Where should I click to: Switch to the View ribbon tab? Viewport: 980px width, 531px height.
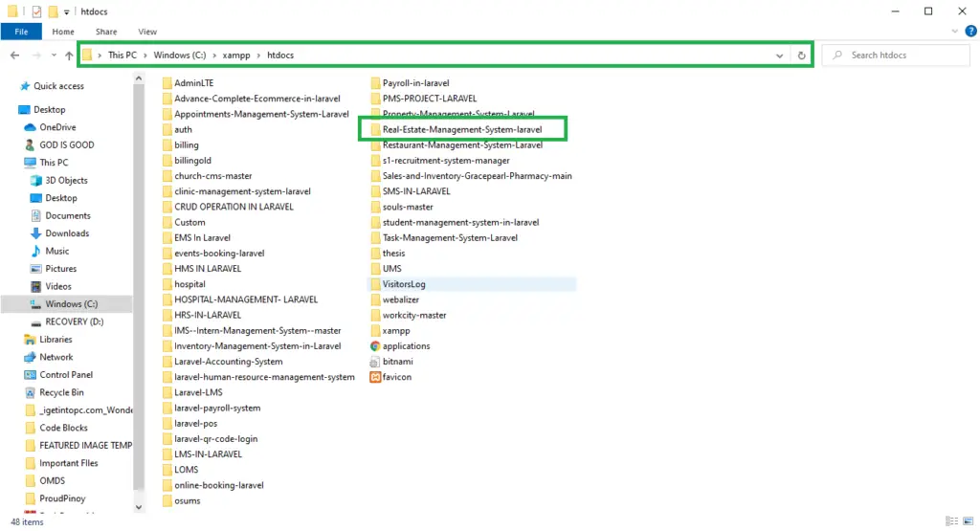147,32
